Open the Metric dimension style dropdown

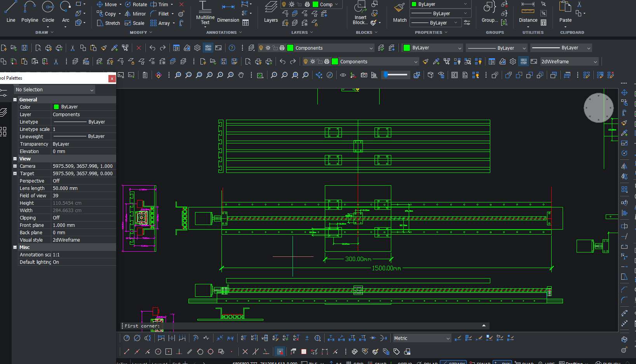(422, 338)
